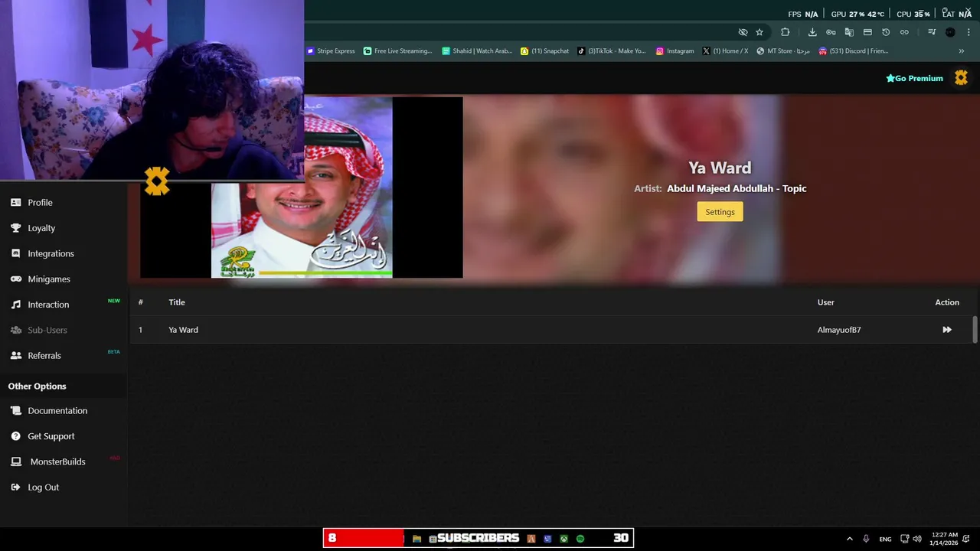Viewport: 980px width, 551px height.
Task: Click the Get Support question icon
Action: point(15,436)
